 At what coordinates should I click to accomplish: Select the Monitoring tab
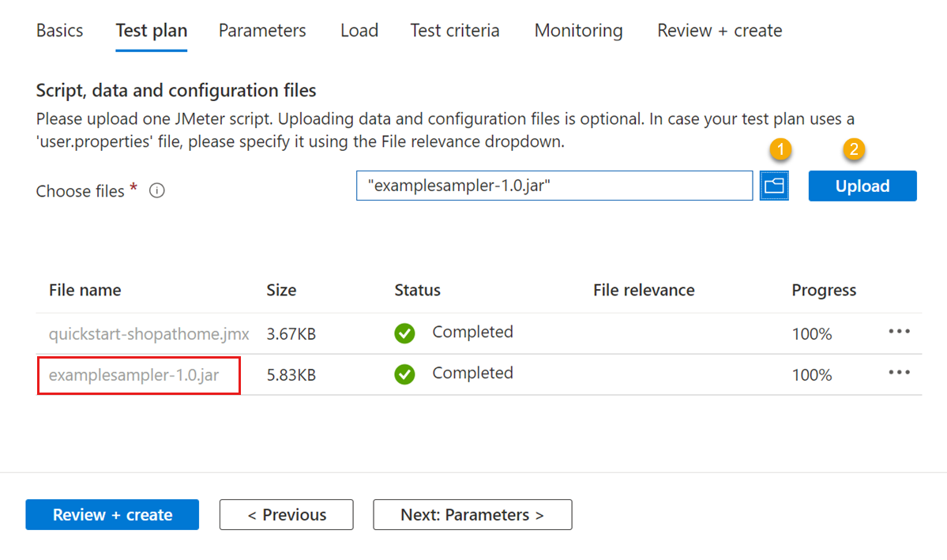(578, 30)
